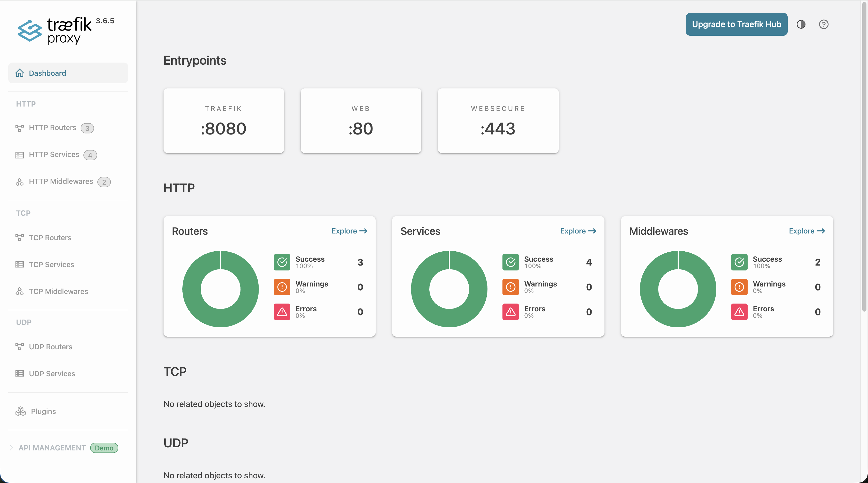The width and height of the screenshot is (868, 483).
Task: Open TCP Services in the sidebar
Action: point(51,265)
